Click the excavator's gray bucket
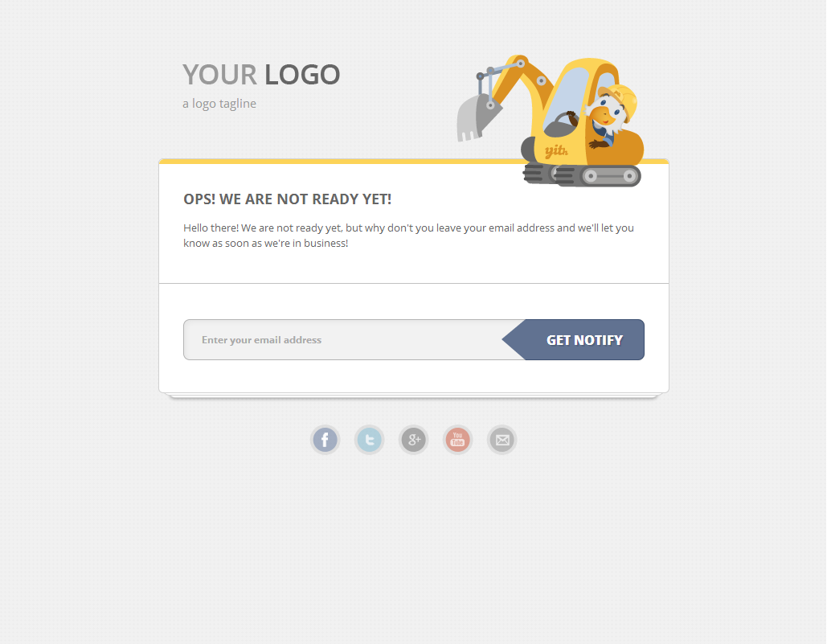 (476, 118)
